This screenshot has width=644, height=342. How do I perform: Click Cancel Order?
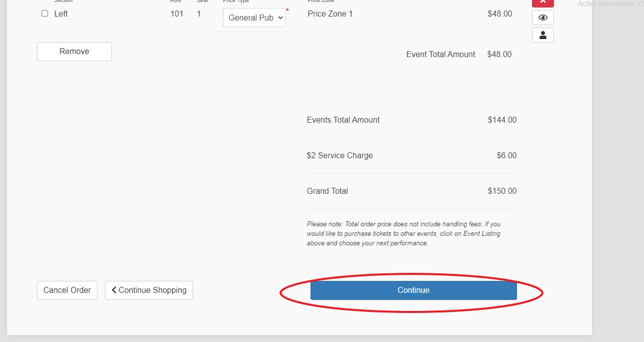[x=67, y=290]
